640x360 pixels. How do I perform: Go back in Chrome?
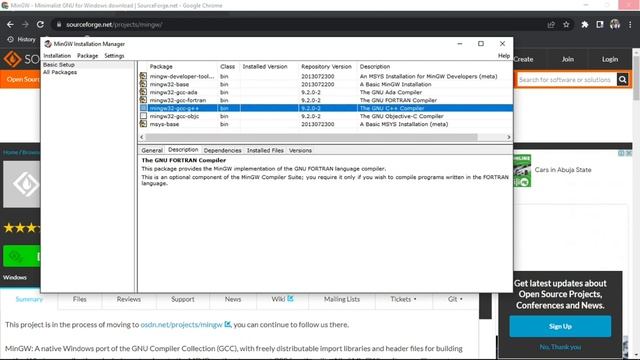tap(10, 24)
